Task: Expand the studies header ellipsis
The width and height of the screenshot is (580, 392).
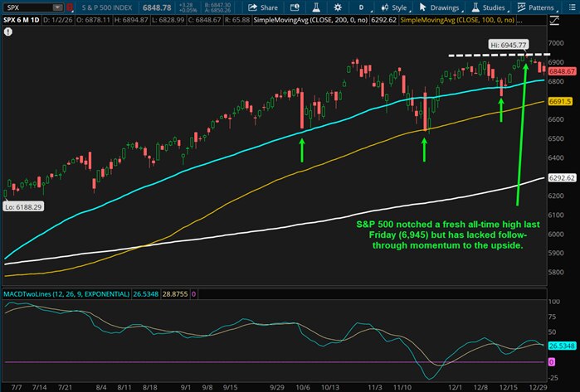Action: (x=519, y=21)
